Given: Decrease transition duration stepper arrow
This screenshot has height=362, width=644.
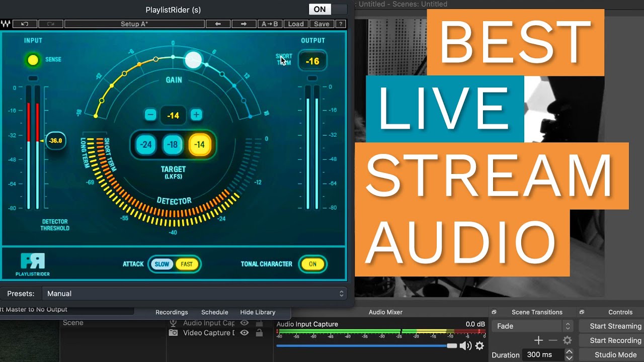Looking at the screenshot, I should [569, 358].
